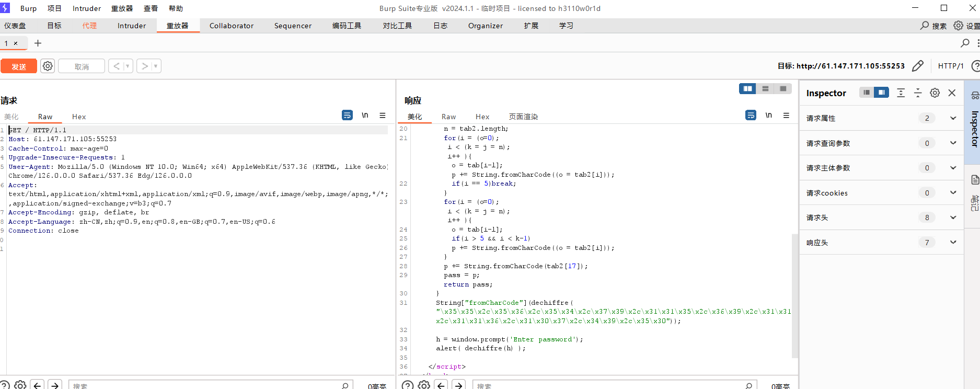
Task: Open the 查看 view menu
Action: pos(151,8)
